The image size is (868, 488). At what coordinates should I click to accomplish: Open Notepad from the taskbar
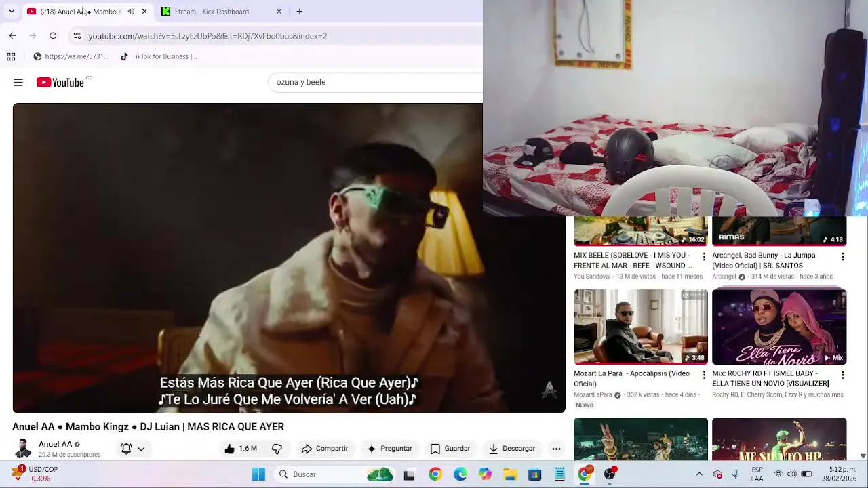559,474
